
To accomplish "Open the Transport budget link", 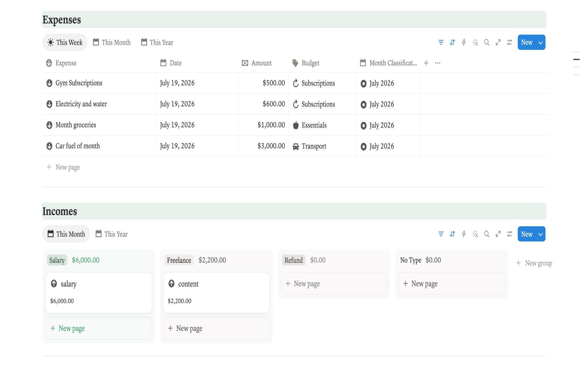I will tap(314, 146).
